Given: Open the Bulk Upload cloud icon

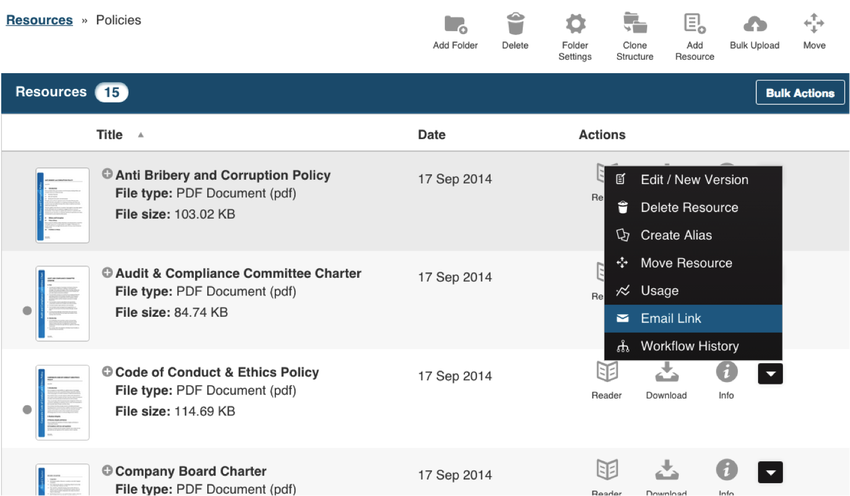Looking at the screenshot, I should click(754, 24).
